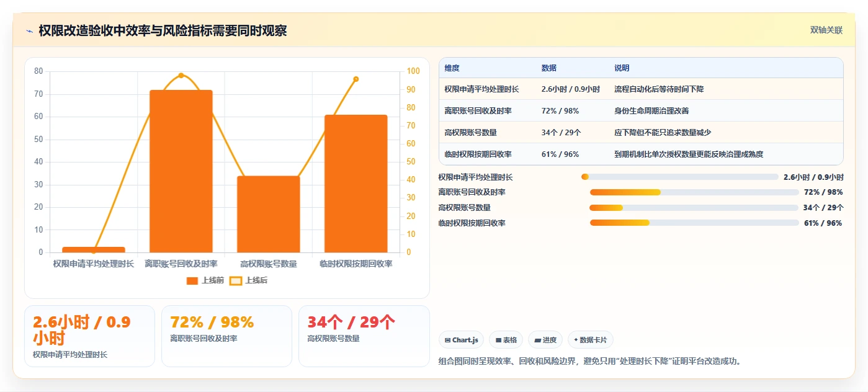Image resolution: width=868 pixels, height=392 pixels.
Task: Click the 进度 chip
Action: pos(545,340)
